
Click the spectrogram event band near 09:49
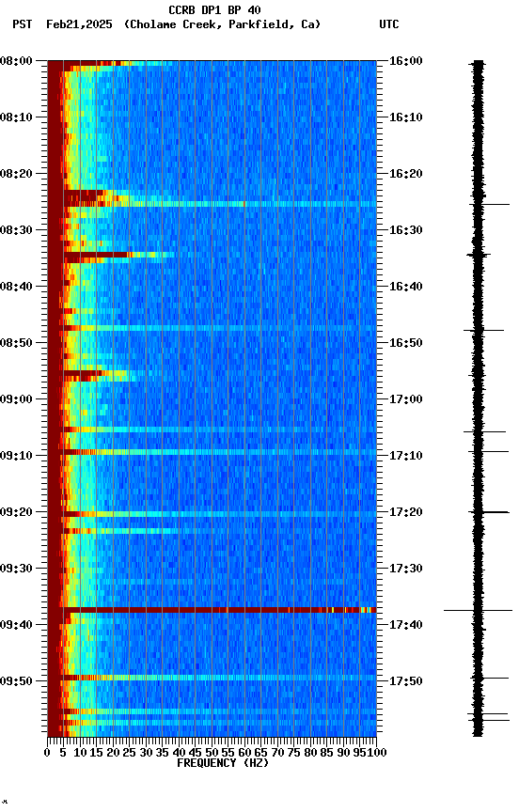point(212,678)
